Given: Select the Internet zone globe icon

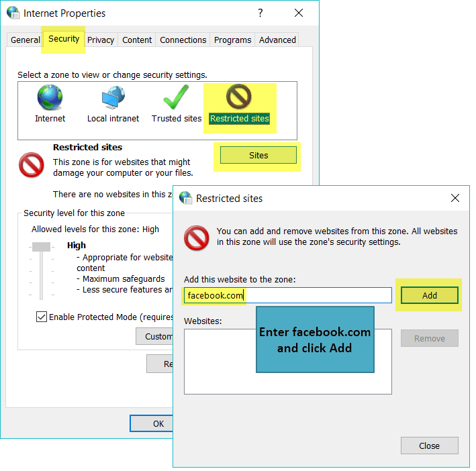Looking at the screenshot, I should tap(50, 97).
